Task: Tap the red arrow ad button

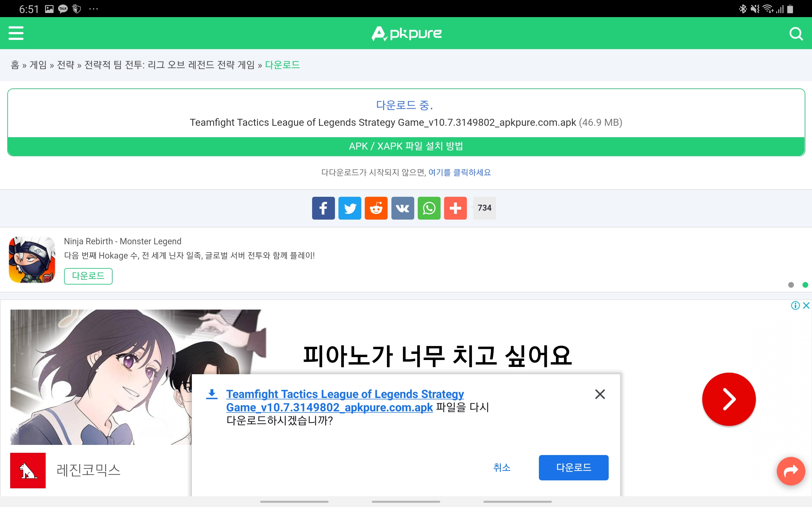Action: [729, 399]
